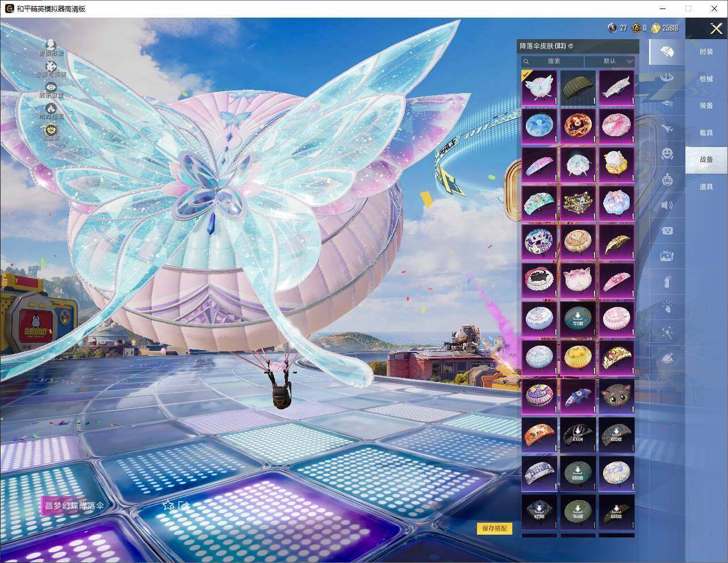Open the robot category icon

point(667,180)
